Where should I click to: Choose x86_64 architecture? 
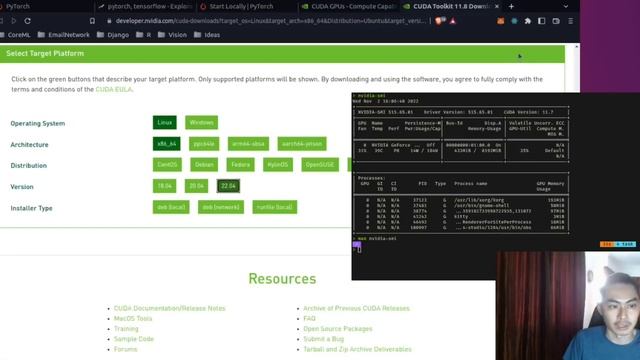(167, 144)
